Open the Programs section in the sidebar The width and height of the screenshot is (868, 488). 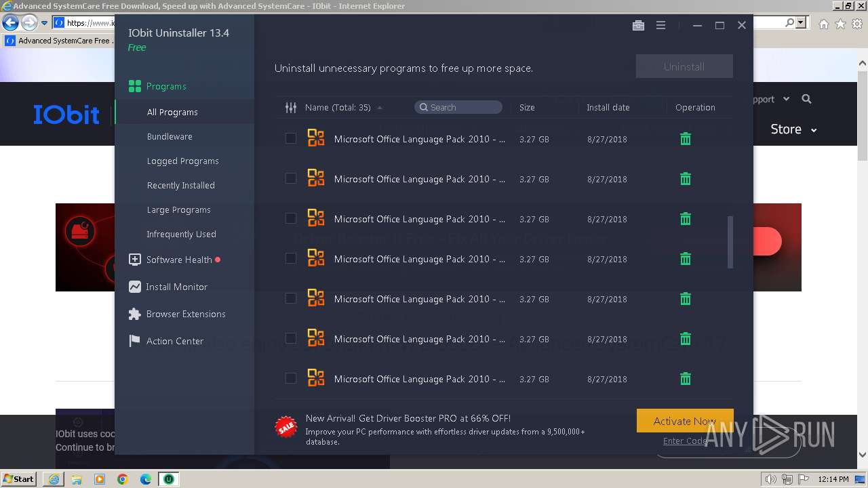157,86
